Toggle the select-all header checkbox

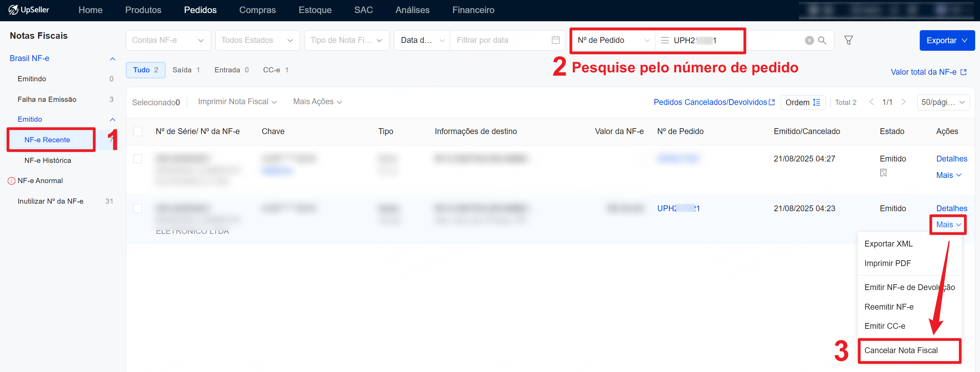pos(138,131)
